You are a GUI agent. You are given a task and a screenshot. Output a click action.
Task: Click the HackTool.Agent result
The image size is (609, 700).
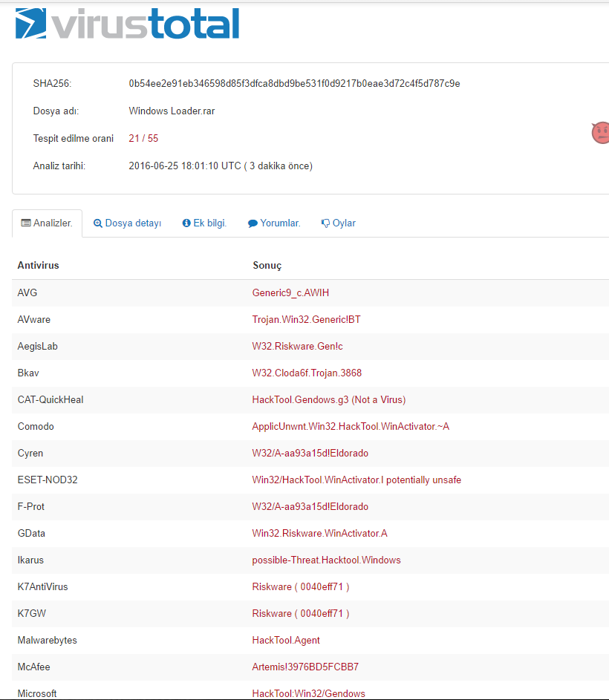[286, 641]
